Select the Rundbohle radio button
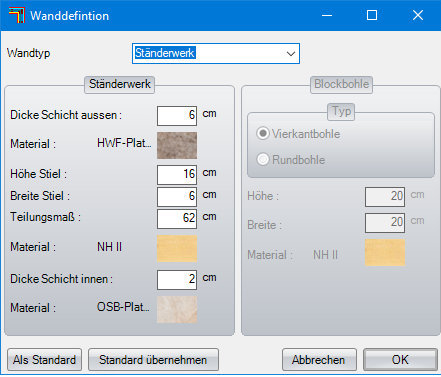Screen dimensions: 441x377 263,159
